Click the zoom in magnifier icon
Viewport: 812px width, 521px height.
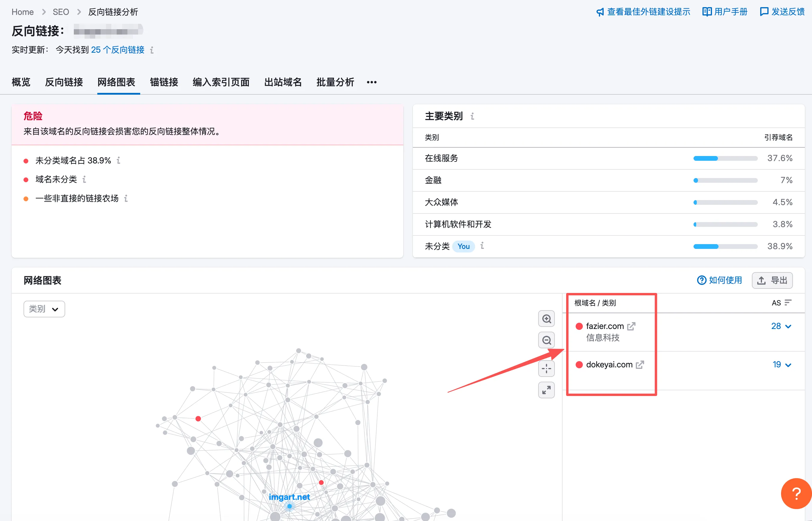coord(546,319)
